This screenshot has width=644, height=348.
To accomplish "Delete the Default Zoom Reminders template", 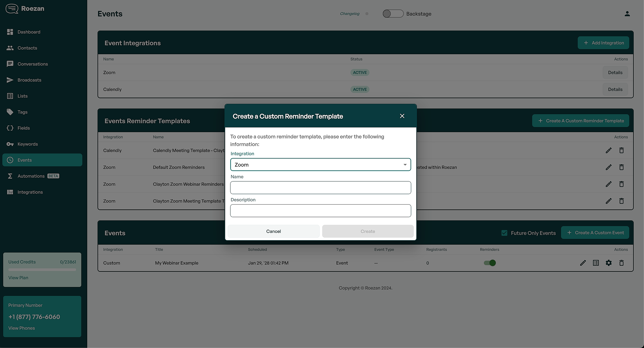I will (x=621, y=167).
